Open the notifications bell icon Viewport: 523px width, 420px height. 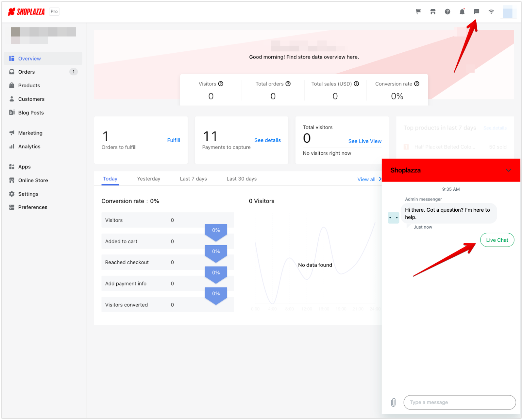(x=462, y=12)
